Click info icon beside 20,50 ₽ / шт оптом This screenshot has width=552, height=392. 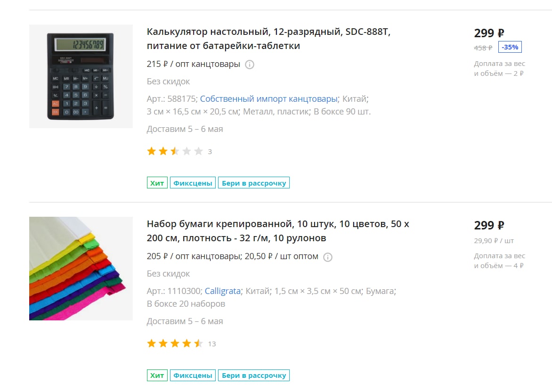tap(328, 257)
